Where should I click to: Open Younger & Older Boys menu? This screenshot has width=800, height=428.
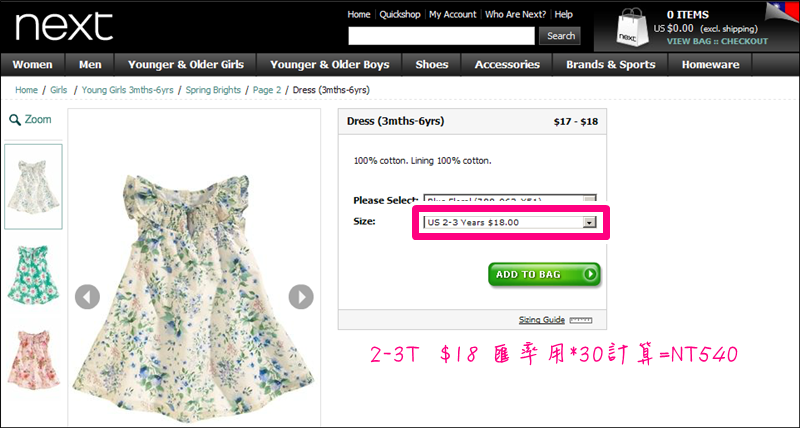[330, 65]
